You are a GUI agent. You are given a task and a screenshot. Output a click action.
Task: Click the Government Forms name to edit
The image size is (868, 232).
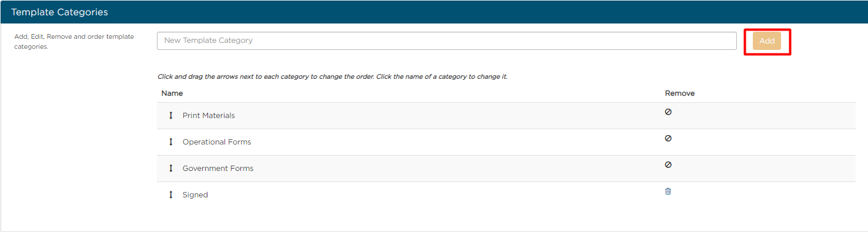(x=218, y=169)
